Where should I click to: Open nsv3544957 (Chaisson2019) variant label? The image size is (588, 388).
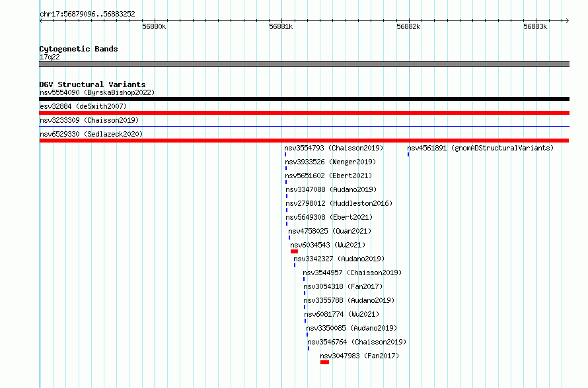click(352, 273)
